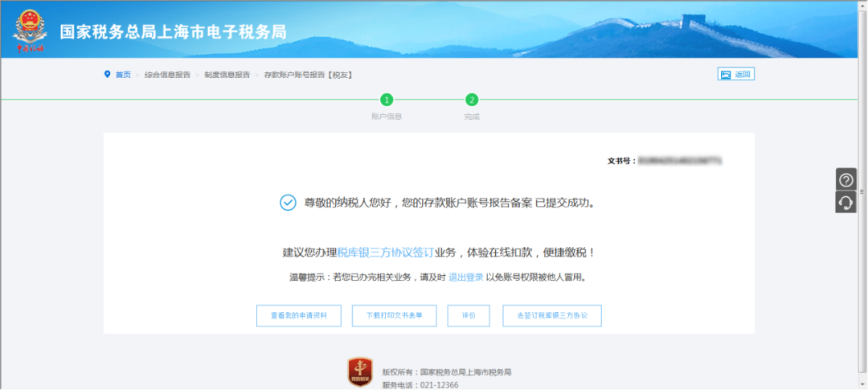Click the location pin icon beside 首页
Viewport: 868px width, 390px height.
point(108,74)
